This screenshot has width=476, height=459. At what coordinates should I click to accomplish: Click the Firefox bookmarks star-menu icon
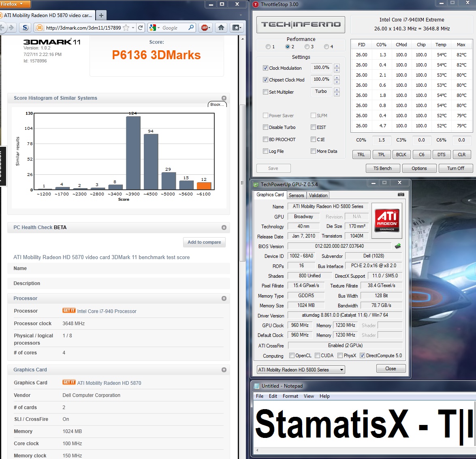coord(237,28)
